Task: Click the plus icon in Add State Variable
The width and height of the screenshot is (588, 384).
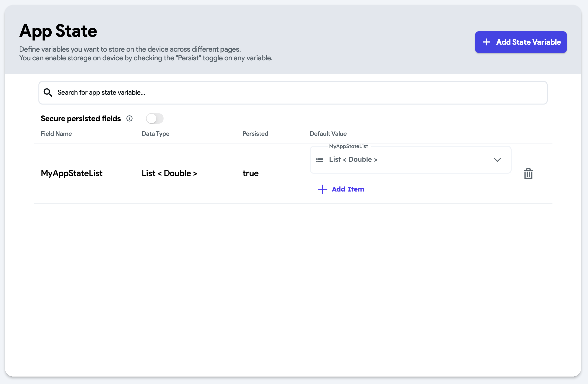Action: point(486,42)
